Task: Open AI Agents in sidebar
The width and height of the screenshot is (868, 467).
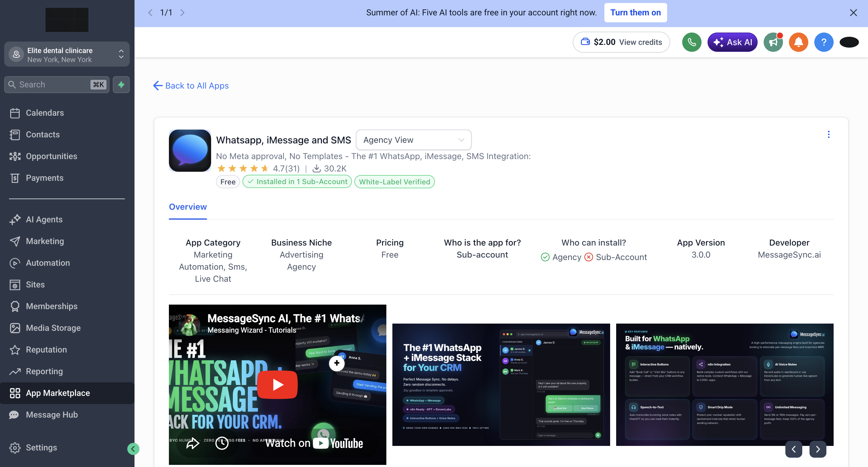Action: click(x=67, y=220)
